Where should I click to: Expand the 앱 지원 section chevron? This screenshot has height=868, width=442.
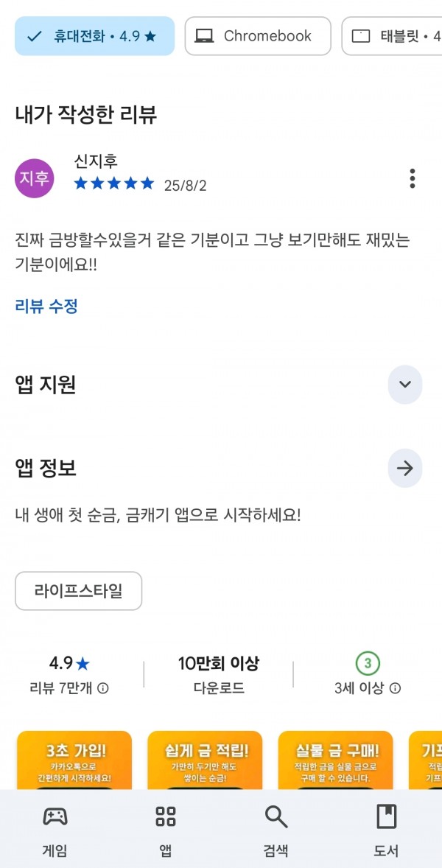click(405, 384)
